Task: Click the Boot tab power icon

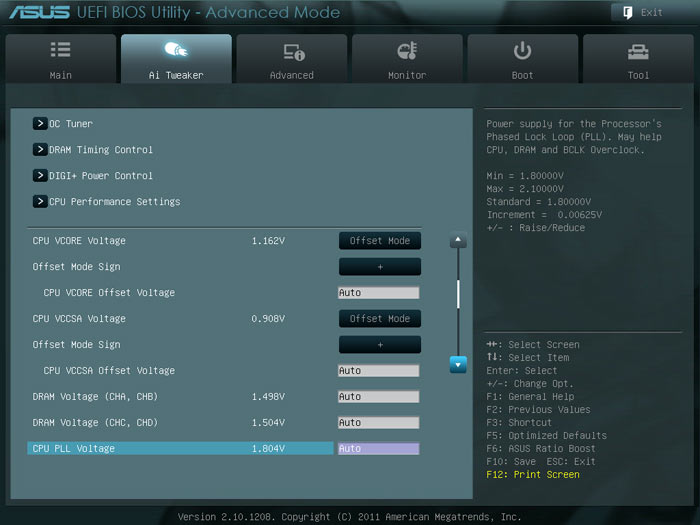Action: (x=522, y=51)
